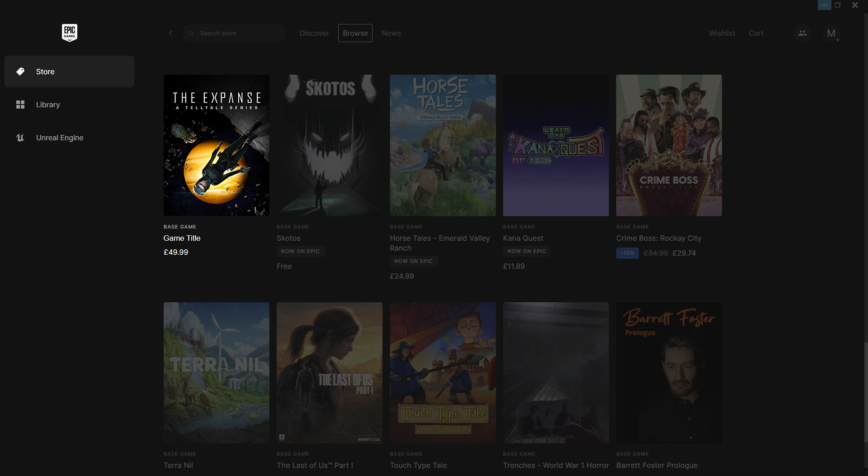
Task: Click the Game Title text
Action: click(x=182, y=238)
